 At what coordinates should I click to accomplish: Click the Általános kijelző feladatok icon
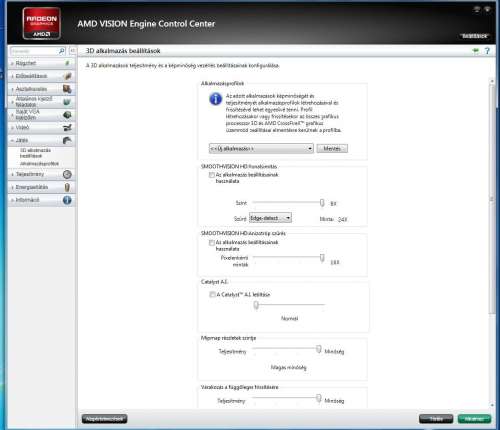[67, 102]
